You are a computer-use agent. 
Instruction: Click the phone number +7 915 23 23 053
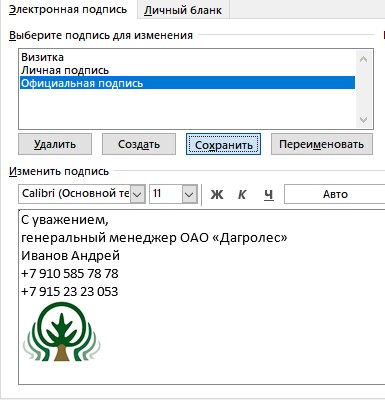pyautogui.click(x=69, y=292)
